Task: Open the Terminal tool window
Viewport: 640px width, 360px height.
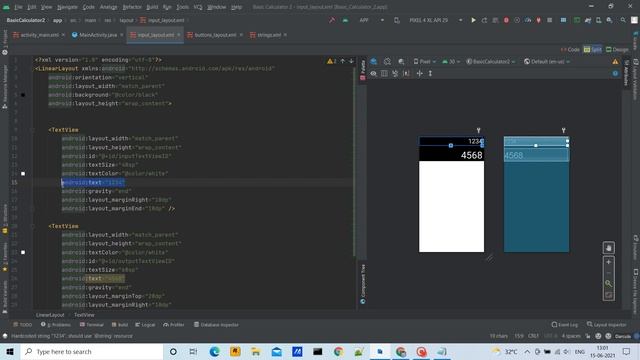Action: (92, 325)
